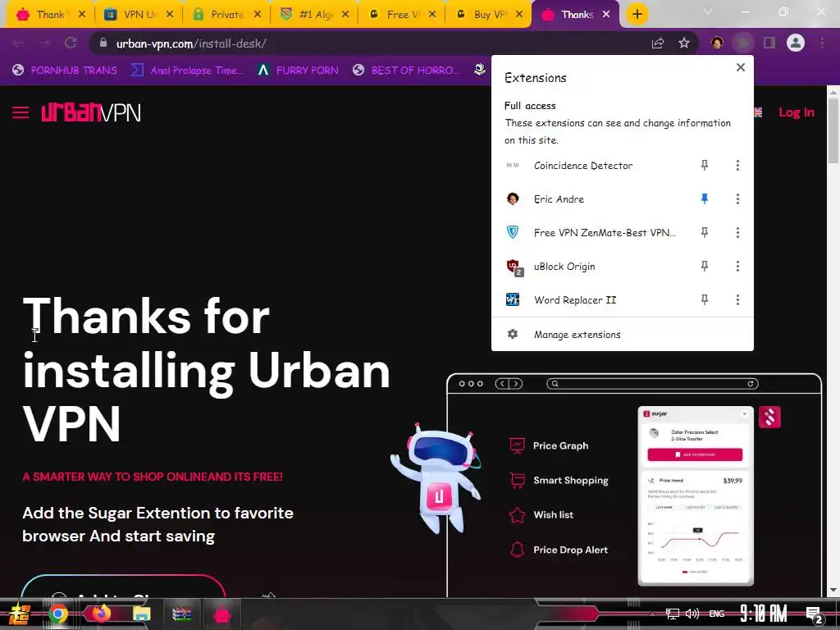This screenshot has height=630, width=840.
Task: Open more options for uBlock Origin
Action: [737, 267]
